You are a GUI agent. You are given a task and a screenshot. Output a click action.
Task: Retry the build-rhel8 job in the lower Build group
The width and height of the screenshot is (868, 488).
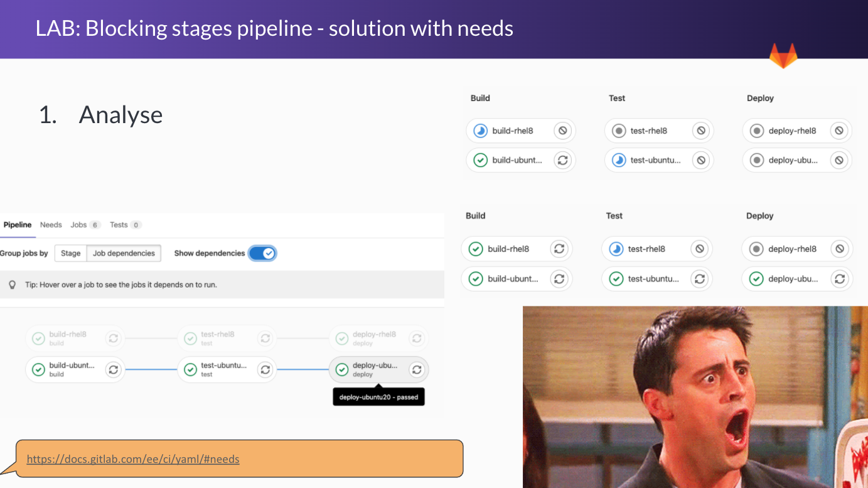click(559, 249)
